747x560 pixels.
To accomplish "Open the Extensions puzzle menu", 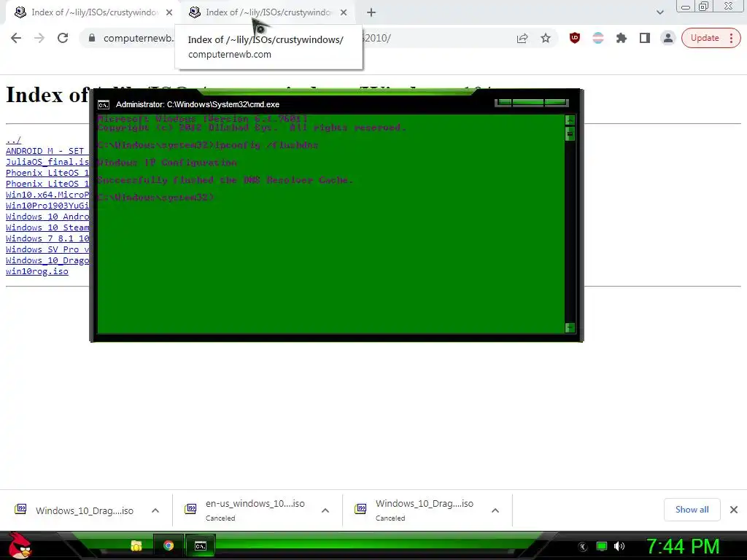I will (x=622, y=38).
